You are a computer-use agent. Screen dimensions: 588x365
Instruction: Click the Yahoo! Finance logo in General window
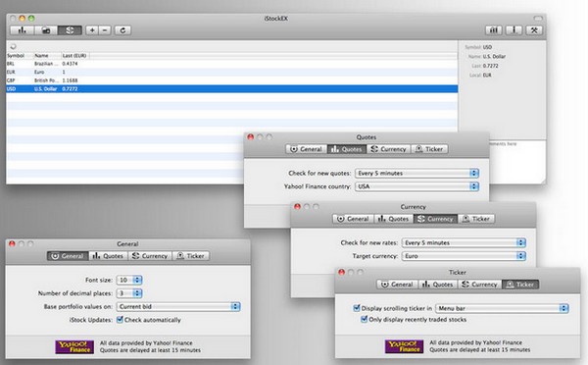coord(74,346)
